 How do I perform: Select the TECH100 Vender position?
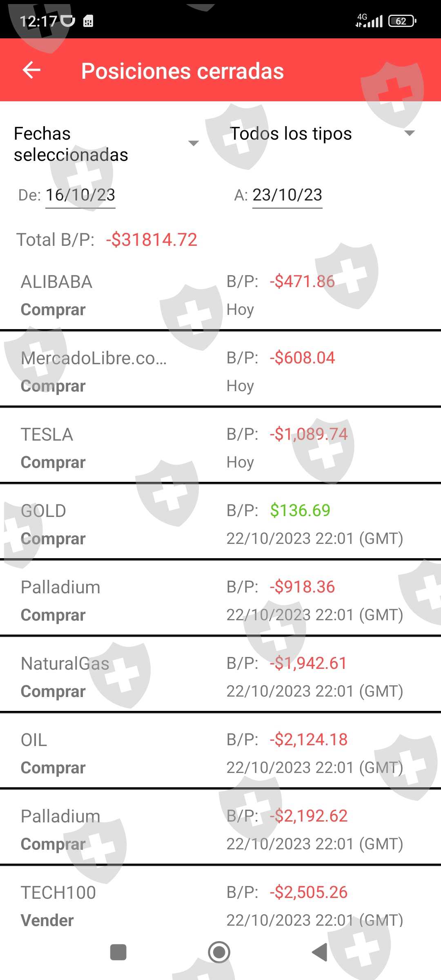pos(220,906)
